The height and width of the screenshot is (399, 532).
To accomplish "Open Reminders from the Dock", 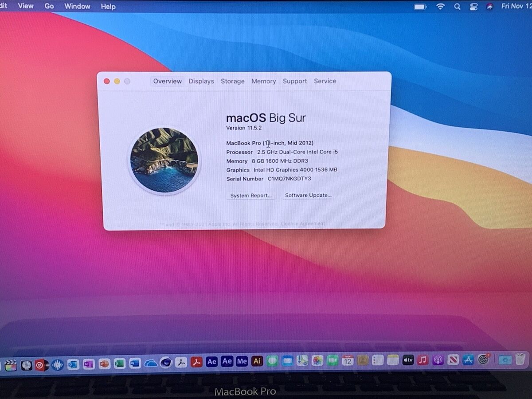I will [x=378, y=360].
